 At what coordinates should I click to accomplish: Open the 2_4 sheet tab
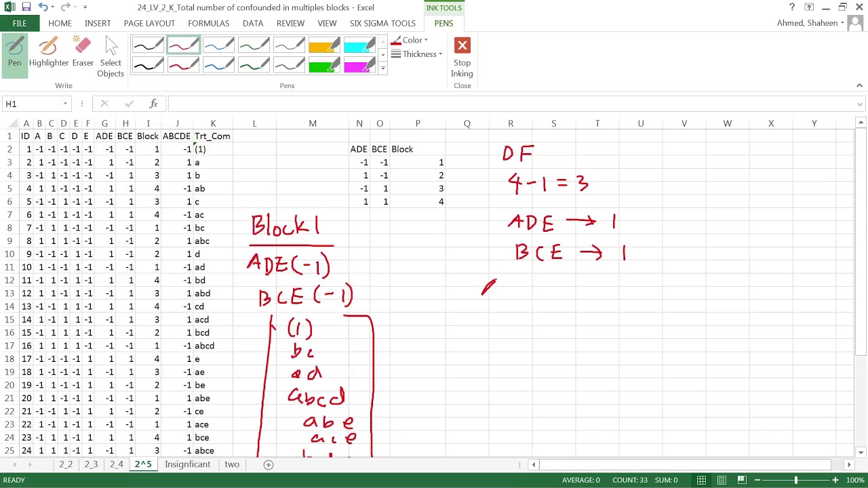pyautogui.click(x=117, y=464)
